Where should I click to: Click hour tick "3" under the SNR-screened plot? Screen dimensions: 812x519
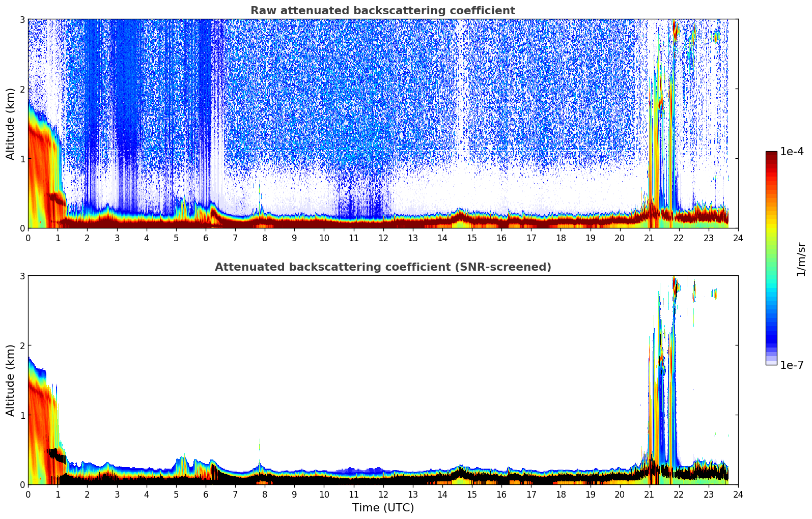coord(117,495)
